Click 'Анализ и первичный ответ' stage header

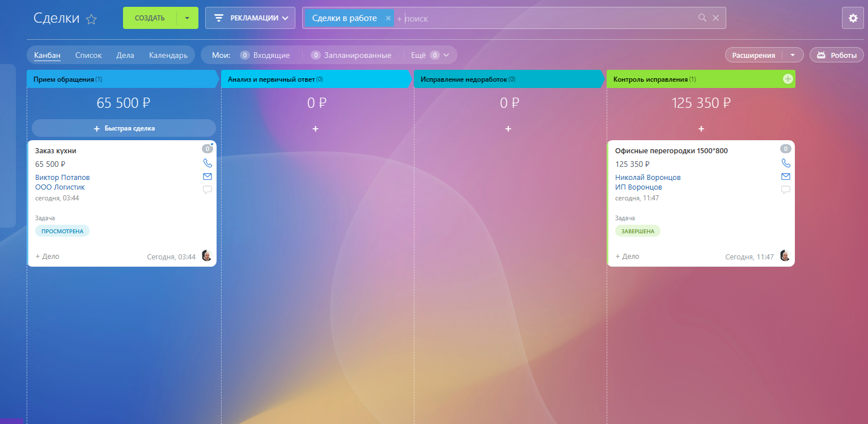[x=316, y=79]
